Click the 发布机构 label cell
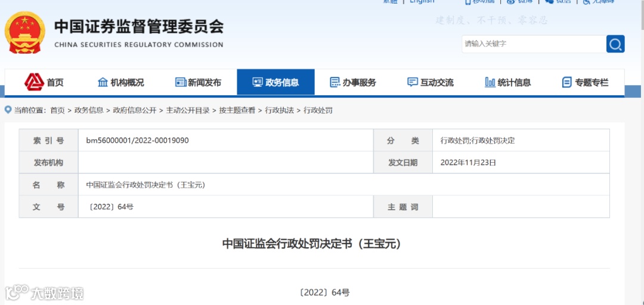The height and width of the screenshot is (305, 644). 48,163
